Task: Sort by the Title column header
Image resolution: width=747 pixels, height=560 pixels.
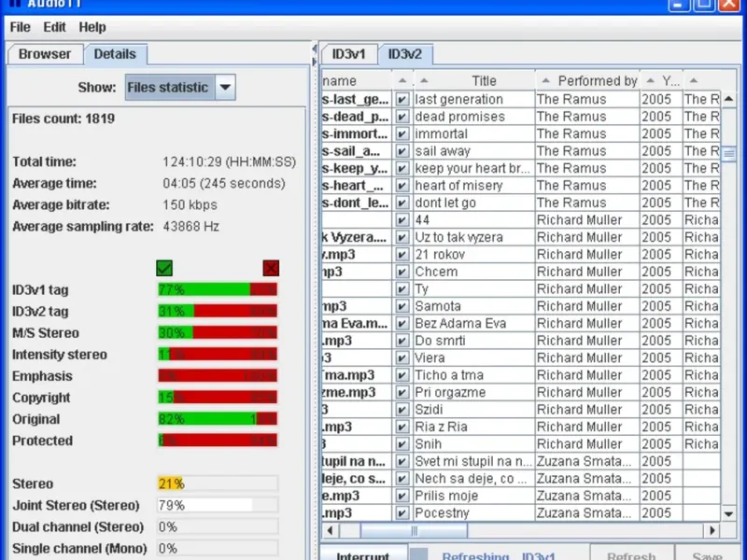Action: pyautogui.click(x=474, y=81)
